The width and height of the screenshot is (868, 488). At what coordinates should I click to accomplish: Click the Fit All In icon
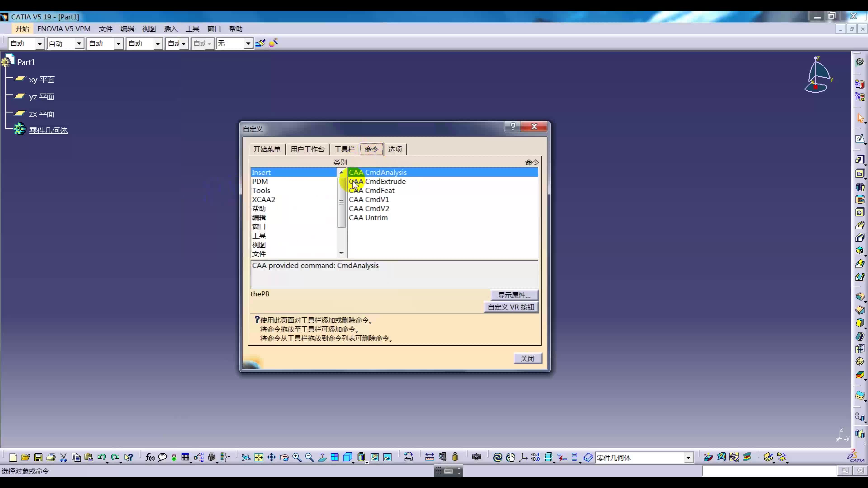pyautogui.click(x=258, y=457)
